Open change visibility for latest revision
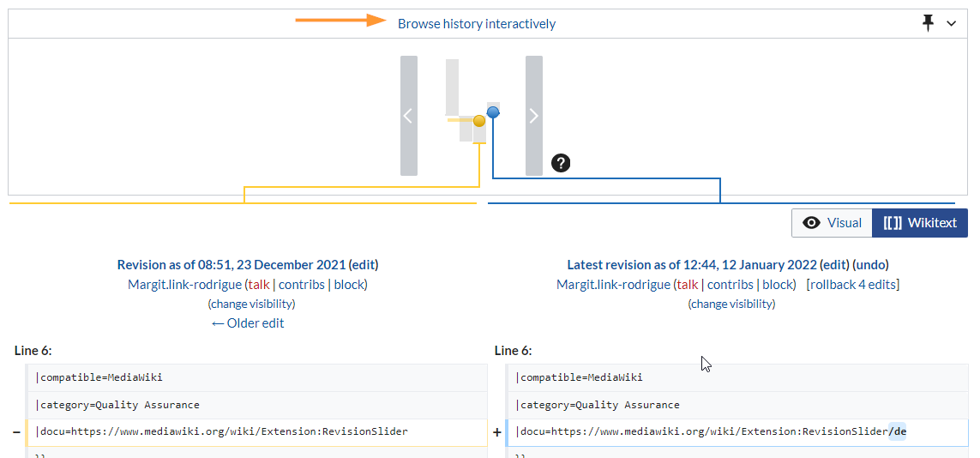The height and width of the screenshot is (458, 980). (x=731, y=304)
